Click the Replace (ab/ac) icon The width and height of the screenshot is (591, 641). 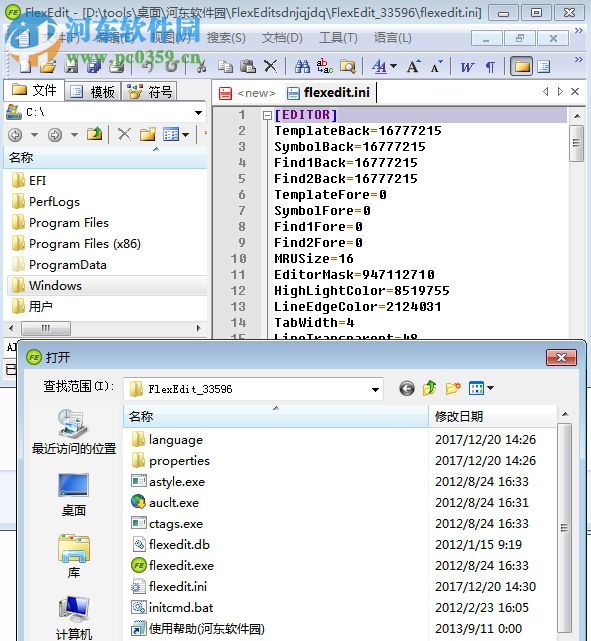(x=325, y=66)
